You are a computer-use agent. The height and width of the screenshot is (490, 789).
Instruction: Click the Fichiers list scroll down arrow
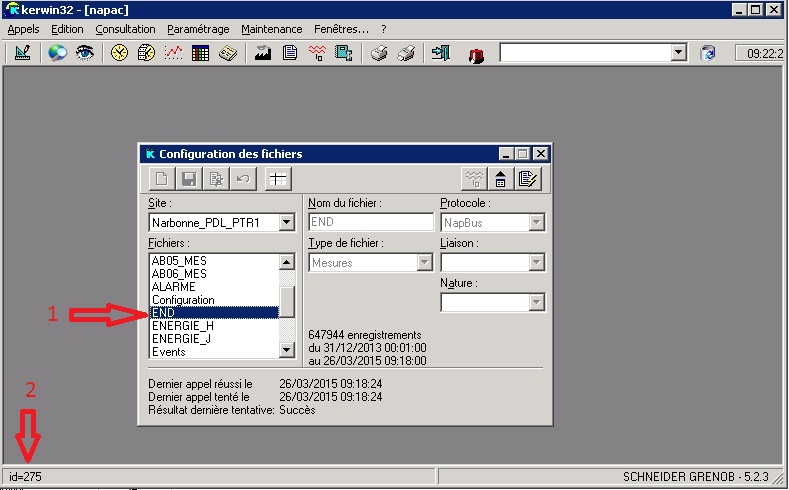coord(287,350)
